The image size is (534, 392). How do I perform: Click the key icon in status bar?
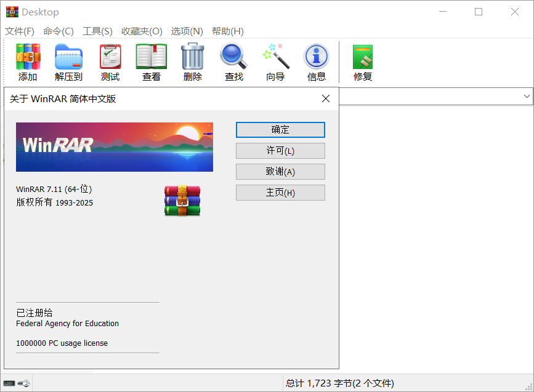[24, 383]
